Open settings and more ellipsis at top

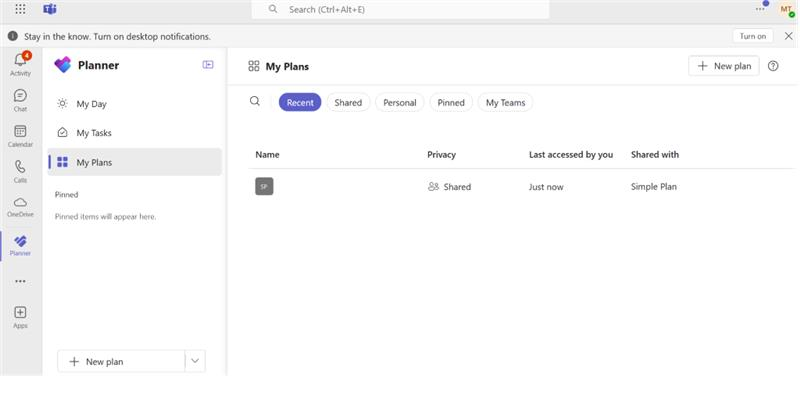761,9
